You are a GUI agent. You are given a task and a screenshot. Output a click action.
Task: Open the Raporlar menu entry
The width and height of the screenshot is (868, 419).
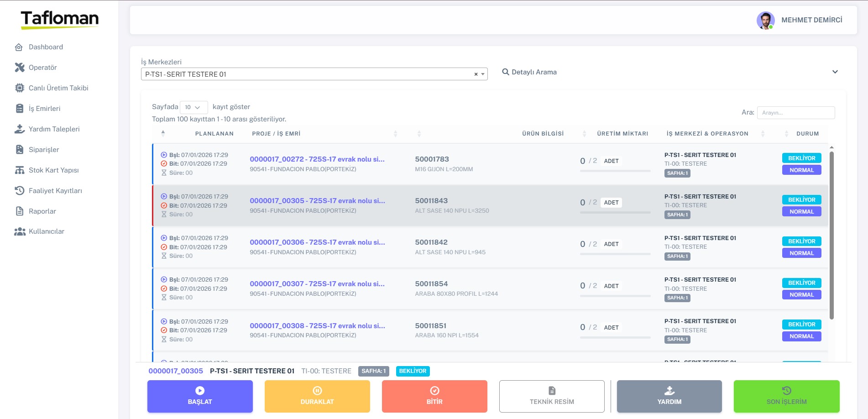coord(42,211)
